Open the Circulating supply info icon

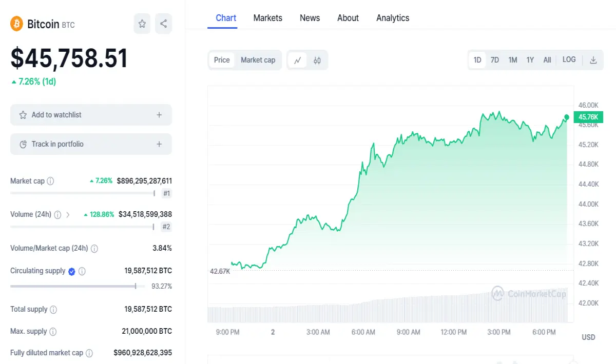[82, 271]
